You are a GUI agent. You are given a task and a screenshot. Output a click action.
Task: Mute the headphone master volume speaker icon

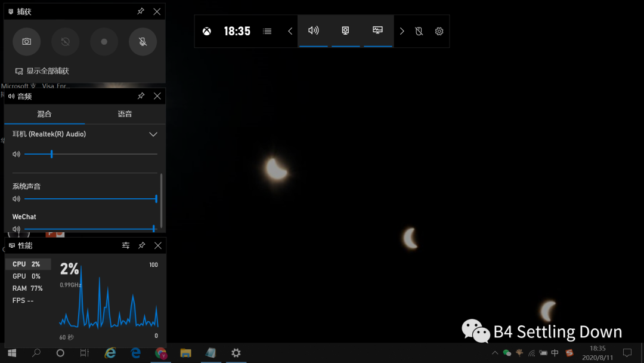[17, 154]
